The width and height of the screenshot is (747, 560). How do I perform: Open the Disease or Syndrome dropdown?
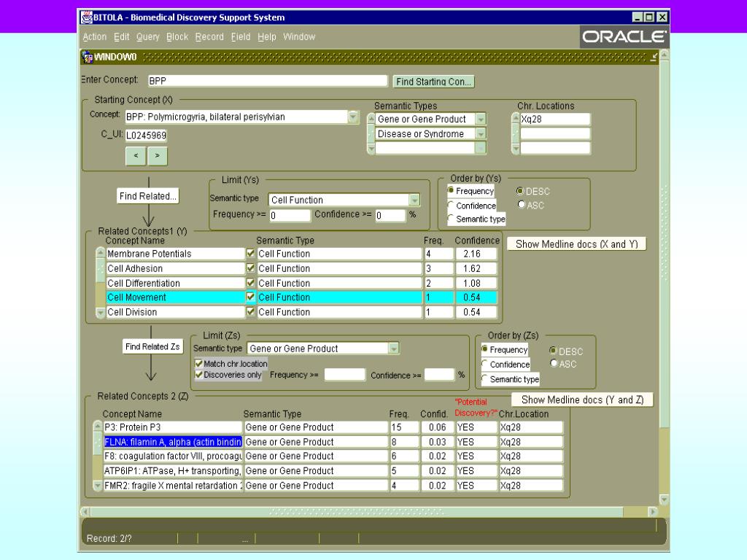point(481,134)
